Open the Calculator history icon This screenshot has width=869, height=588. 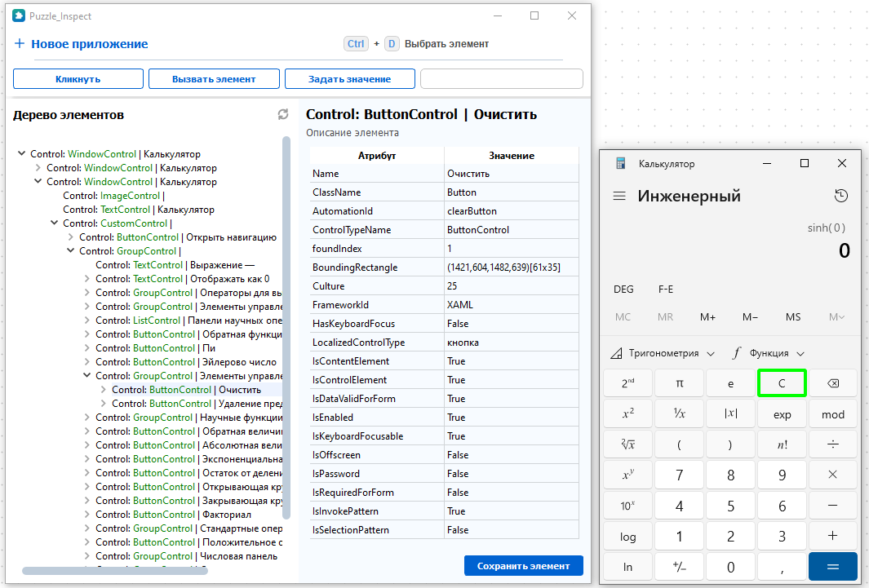pyautogui.click(x=840, y=196)
